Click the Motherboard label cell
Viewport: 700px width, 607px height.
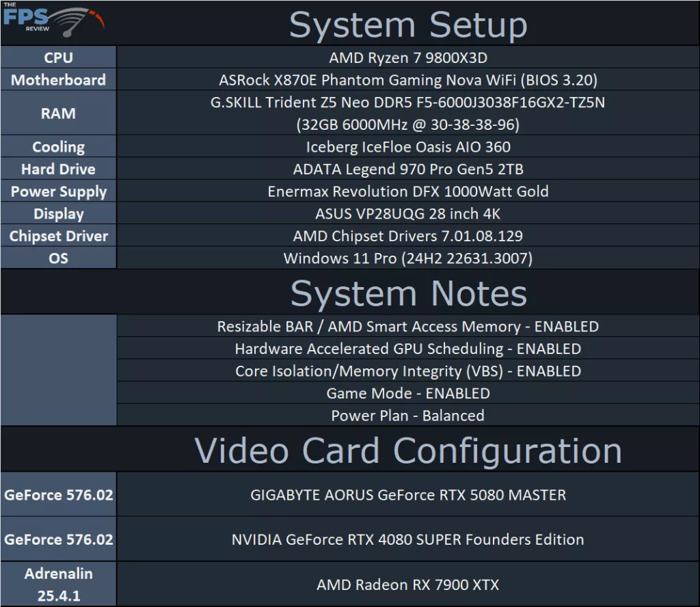click(x=59, y=79)
